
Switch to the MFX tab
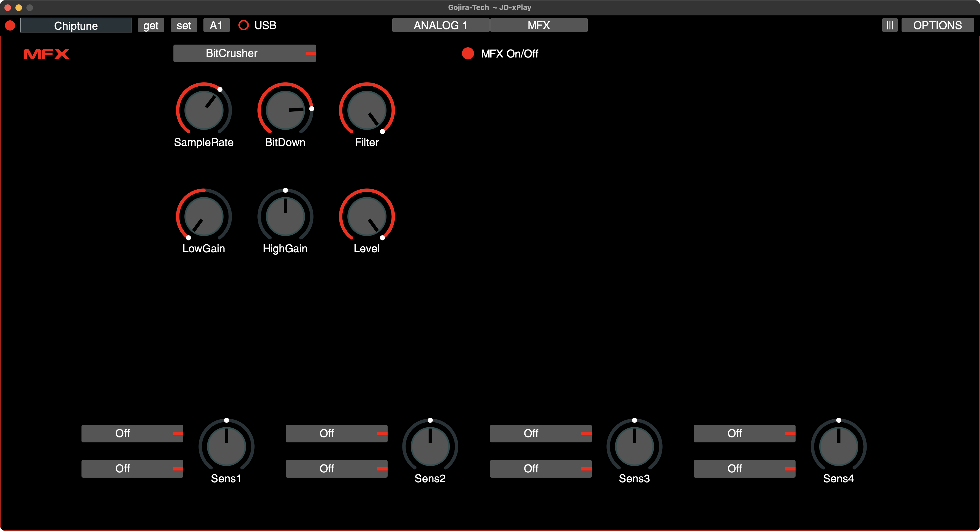[x=539, y=26]
